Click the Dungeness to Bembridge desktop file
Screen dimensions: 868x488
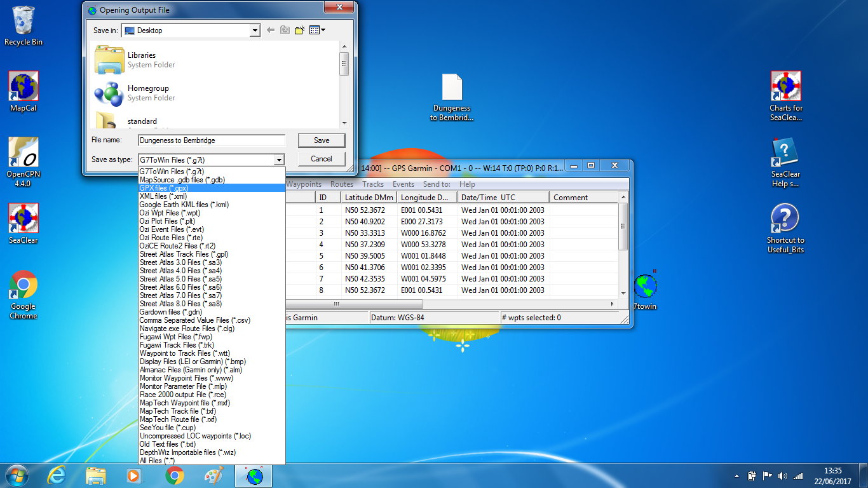452,88
